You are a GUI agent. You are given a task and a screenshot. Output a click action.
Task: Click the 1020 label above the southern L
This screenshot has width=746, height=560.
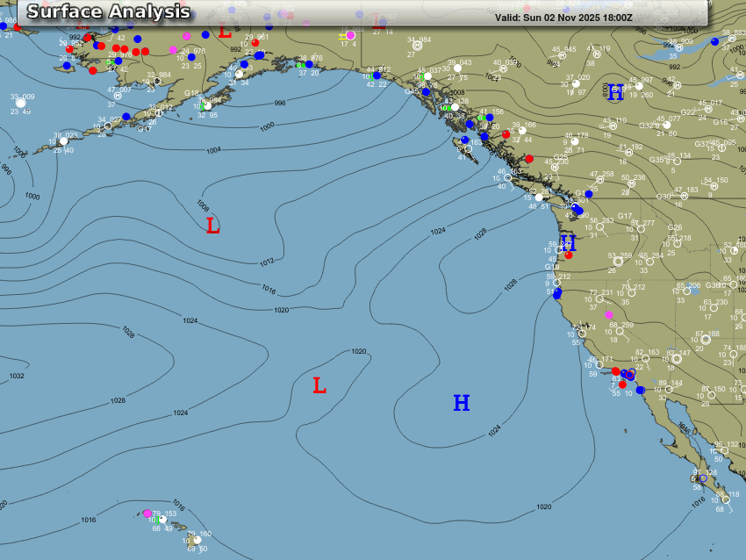358,351
